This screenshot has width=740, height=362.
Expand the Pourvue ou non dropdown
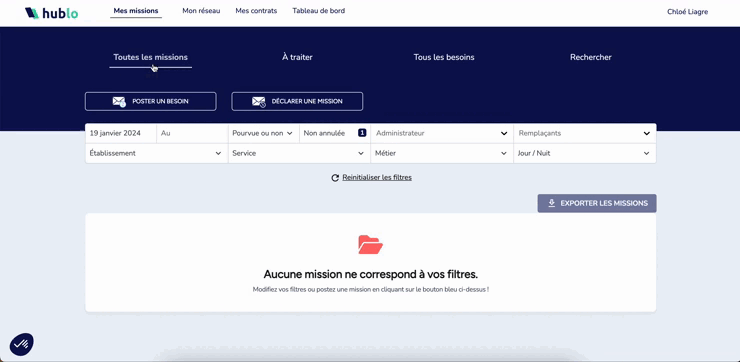(x=264, y=134)
